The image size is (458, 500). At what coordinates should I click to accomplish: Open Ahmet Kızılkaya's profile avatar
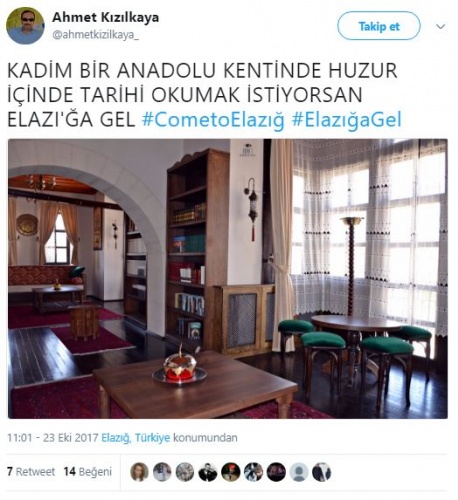pos(25,26)
